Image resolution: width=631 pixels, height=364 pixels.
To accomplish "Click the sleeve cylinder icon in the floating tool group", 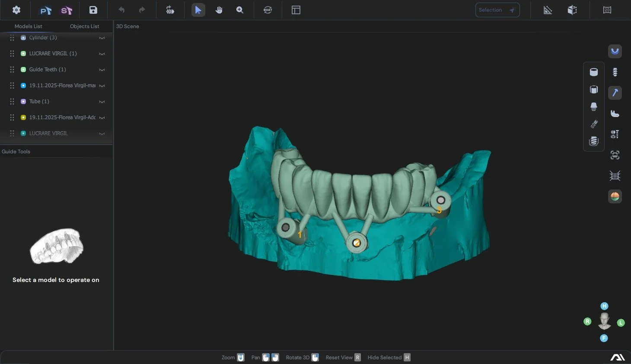I will (593, 72).
